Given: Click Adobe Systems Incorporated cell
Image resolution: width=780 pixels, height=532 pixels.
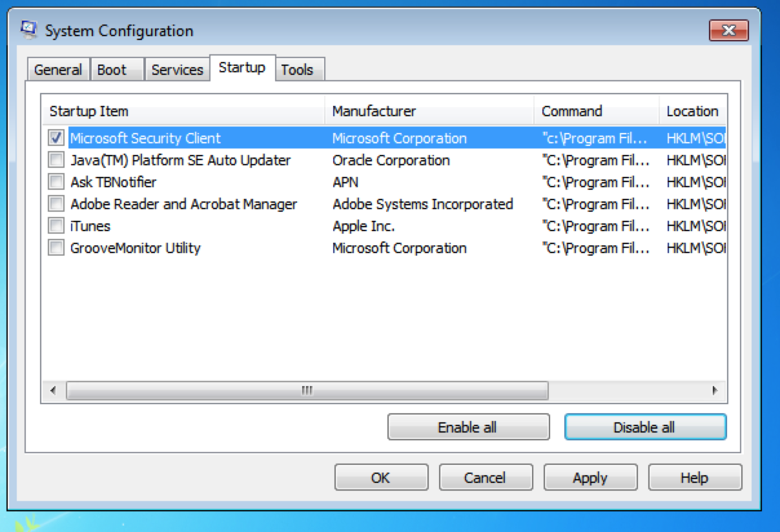Looking at the screenshot, I should (423, 204).
